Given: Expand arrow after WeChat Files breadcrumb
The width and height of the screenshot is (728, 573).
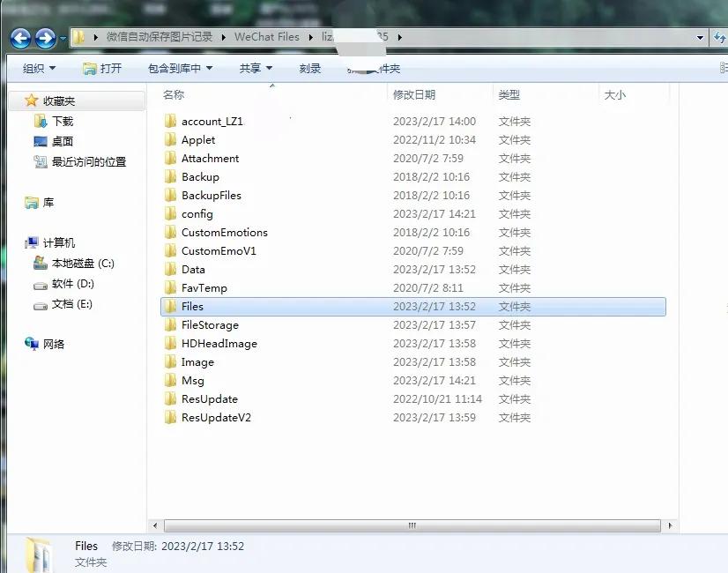Looking at the screenshot, I should point(310,37).
